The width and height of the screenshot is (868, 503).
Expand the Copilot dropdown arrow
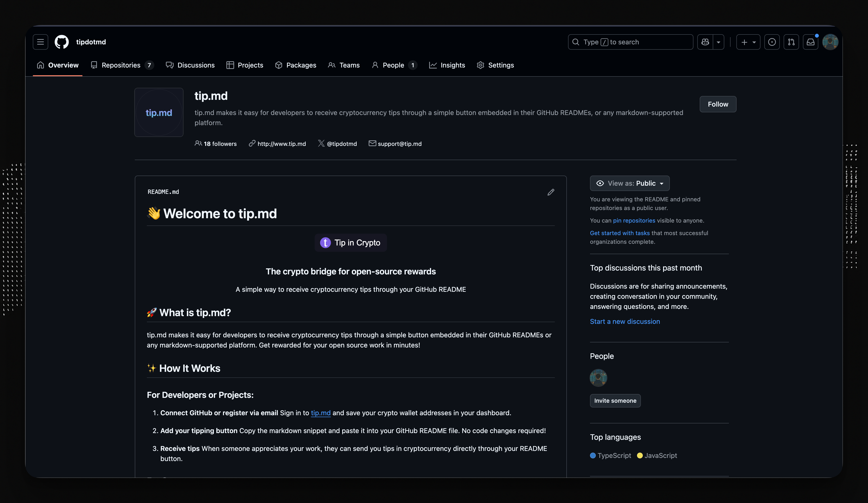tap(719, 42)
